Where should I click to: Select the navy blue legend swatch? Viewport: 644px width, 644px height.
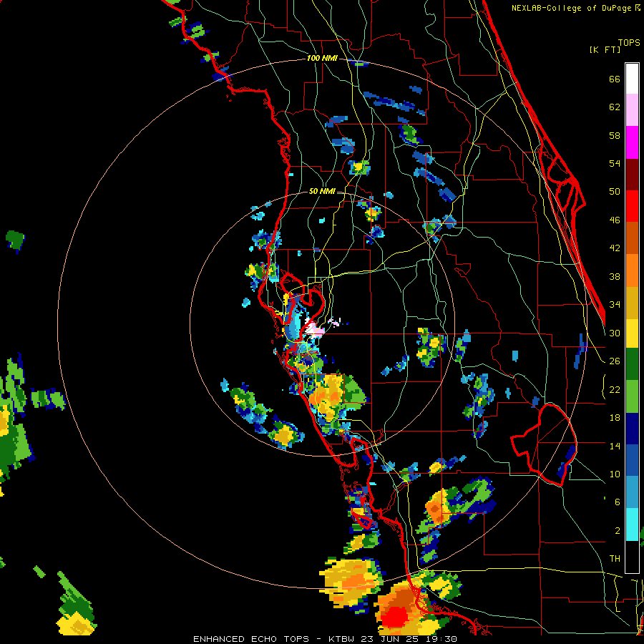tap(632, 429)
